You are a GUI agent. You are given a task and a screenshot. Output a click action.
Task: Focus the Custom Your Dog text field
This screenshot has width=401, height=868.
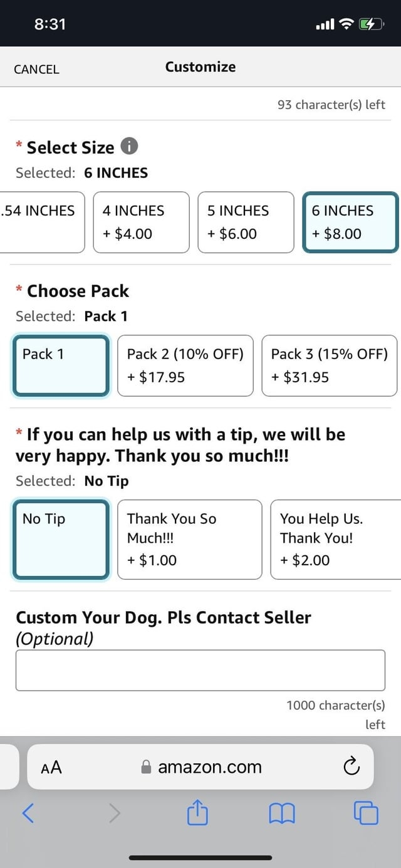coord(200,670)
